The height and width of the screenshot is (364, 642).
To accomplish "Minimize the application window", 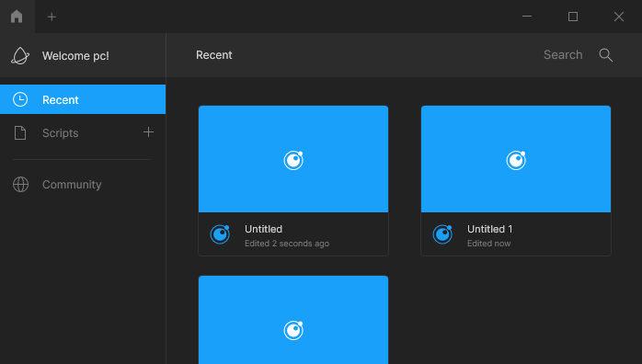I will point(527,17).
